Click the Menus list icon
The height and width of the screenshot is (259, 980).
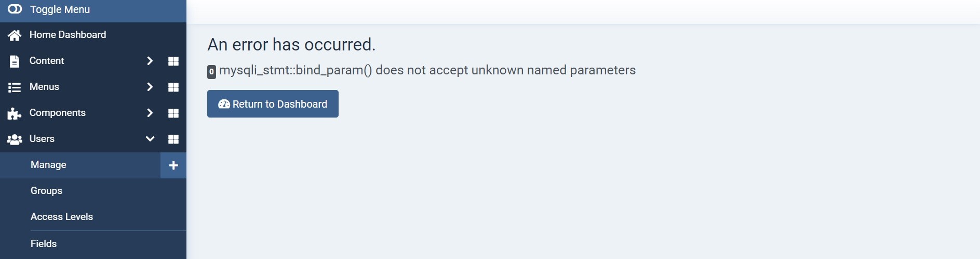pos(15,87)
